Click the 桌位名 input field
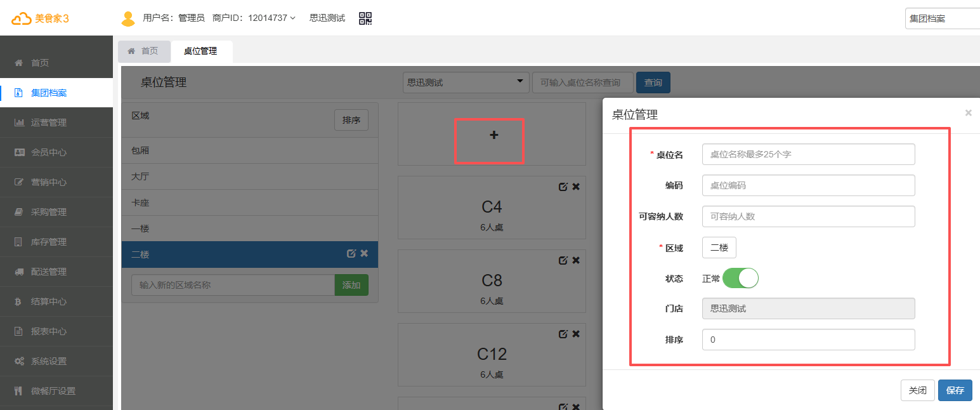 point(808,154)
